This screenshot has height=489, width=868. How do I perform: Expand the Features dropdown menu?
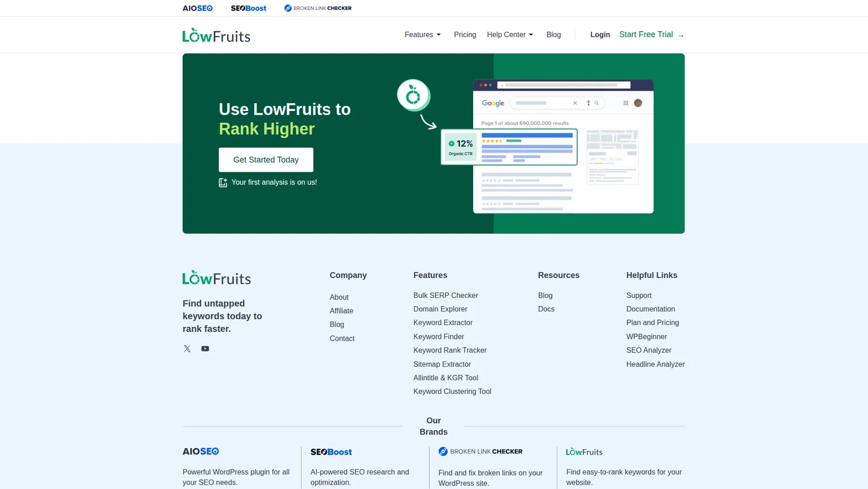click(x=423, y=35)
